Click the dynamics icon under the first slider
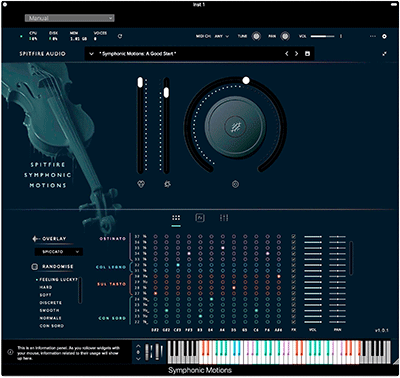Image resolution: width=400 pixels, height=378 pixels. coord(141,184)
